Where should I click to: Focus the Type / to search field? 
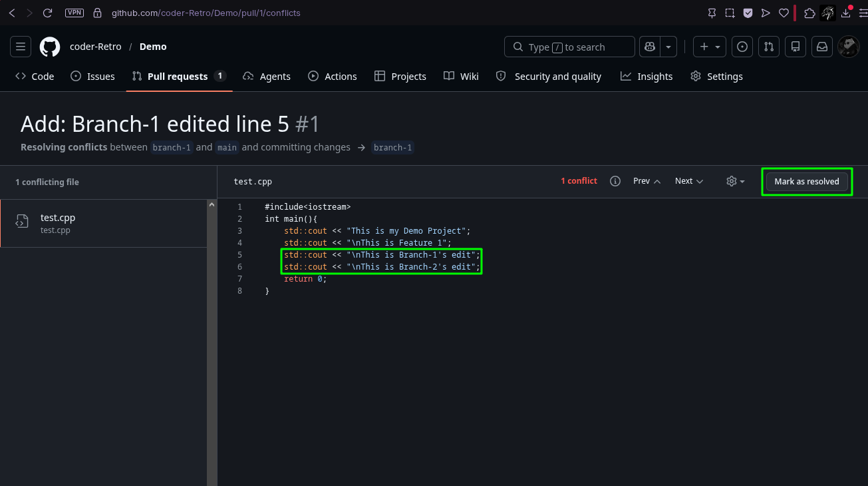[x=570, y=47]
